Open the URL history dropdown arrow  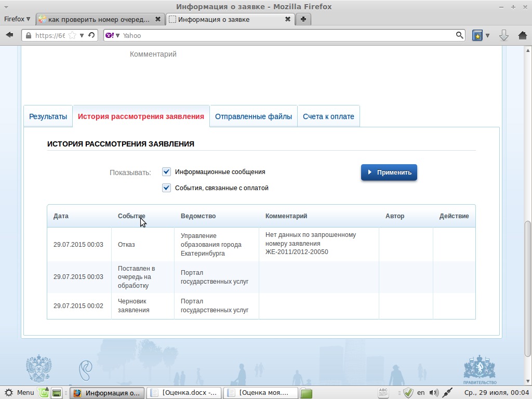[x=82, y=36]
